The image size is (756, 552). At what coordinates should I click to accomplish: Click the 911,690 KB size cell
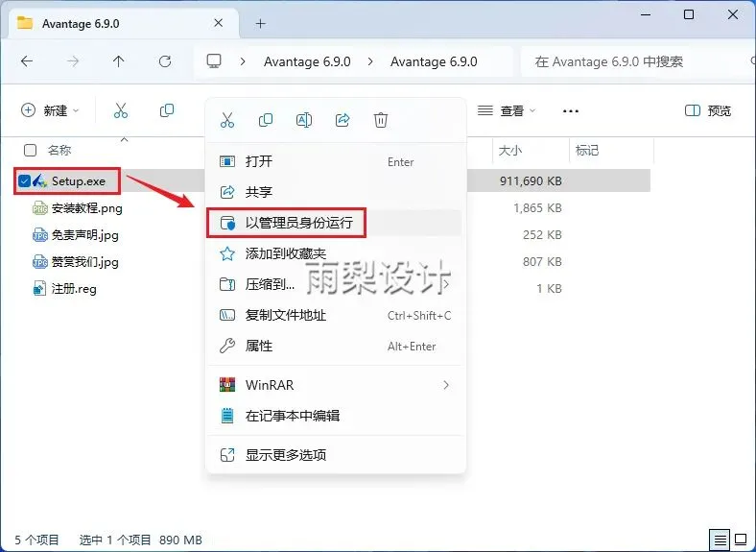pos(531,180)
